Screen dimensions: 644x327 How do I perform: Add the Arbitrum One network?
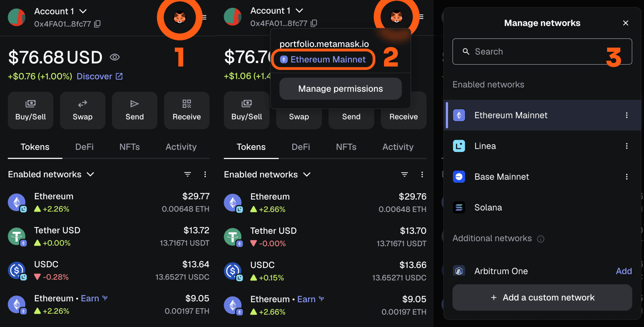coord(624,271)
